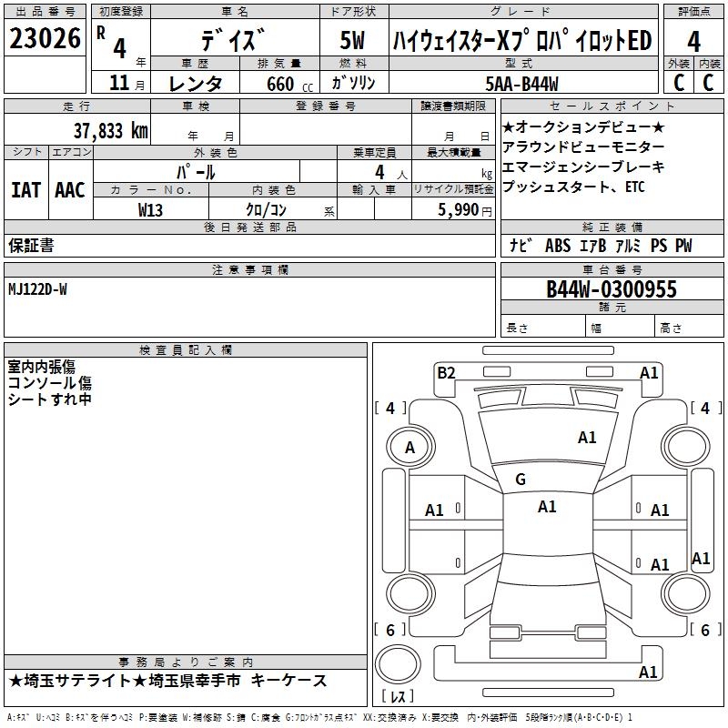Click the lot number 23026
The height and width of the screenshot is (728, 728).
pyautogui.click(x=45, y=38)
